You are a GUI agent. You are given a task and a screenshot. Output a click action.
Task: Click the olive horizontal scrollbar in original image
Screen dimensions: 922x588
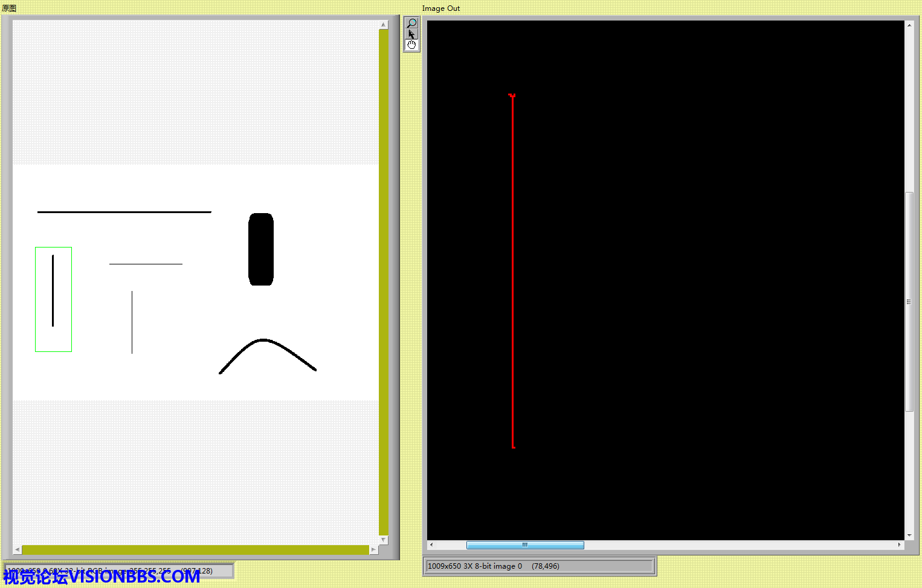point(195,550)
